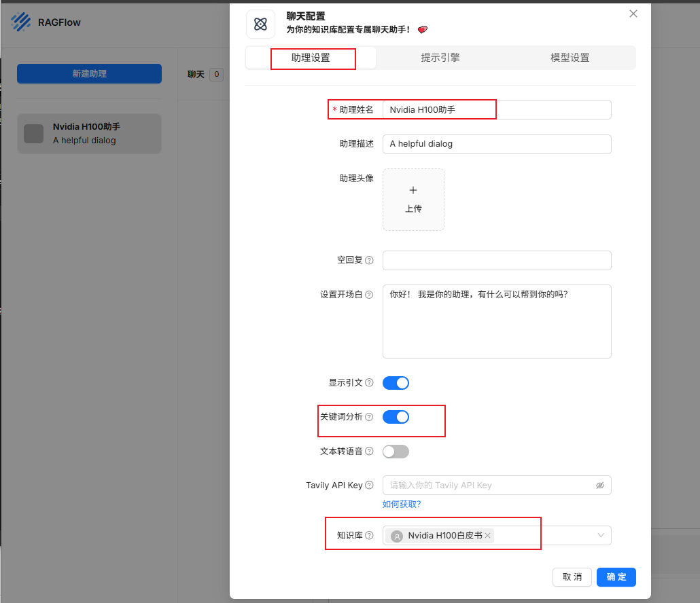The width and height of the screenshot is (700, 603).
Task: Click the 聊天 heading text
Action: [x=196, y=75]
